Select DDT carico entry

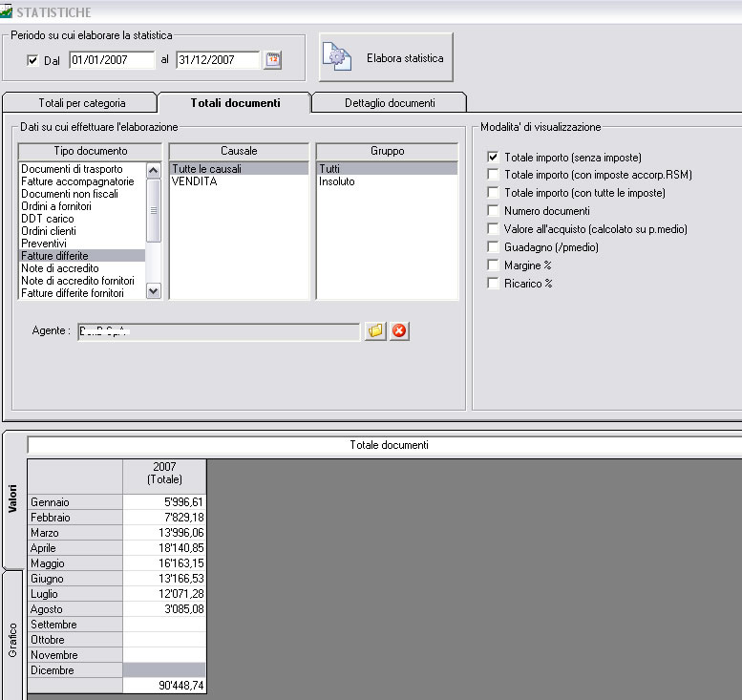pyautogui.click(x=82, y=219)
